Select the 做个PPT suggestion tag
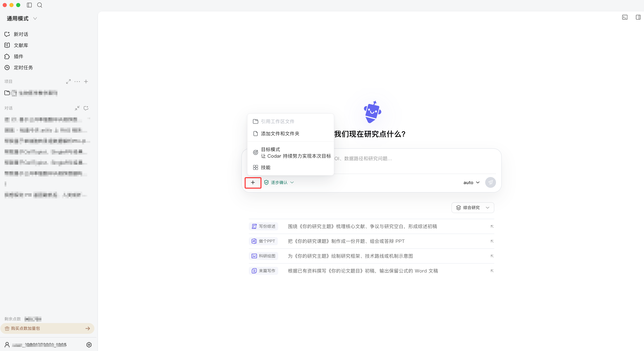The width and height of the screenshot is (644, 351). pyautogui.click(x=263, y=241)
